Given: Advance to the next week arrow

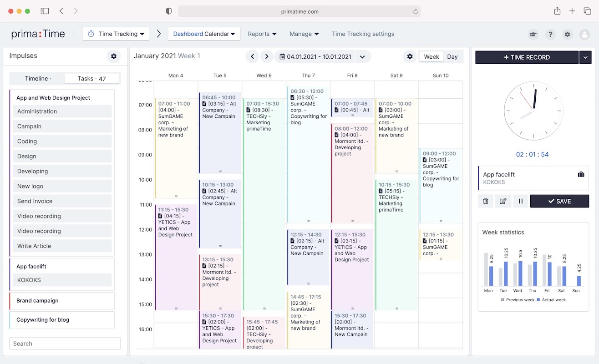Looking at the screenshot, I should click(267, 57).
